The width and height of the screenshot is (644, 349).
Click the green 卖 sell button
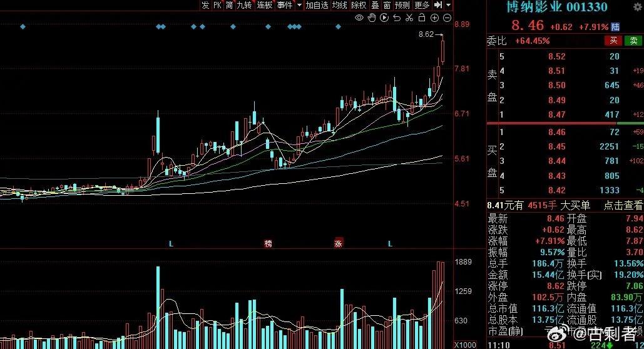633,40
